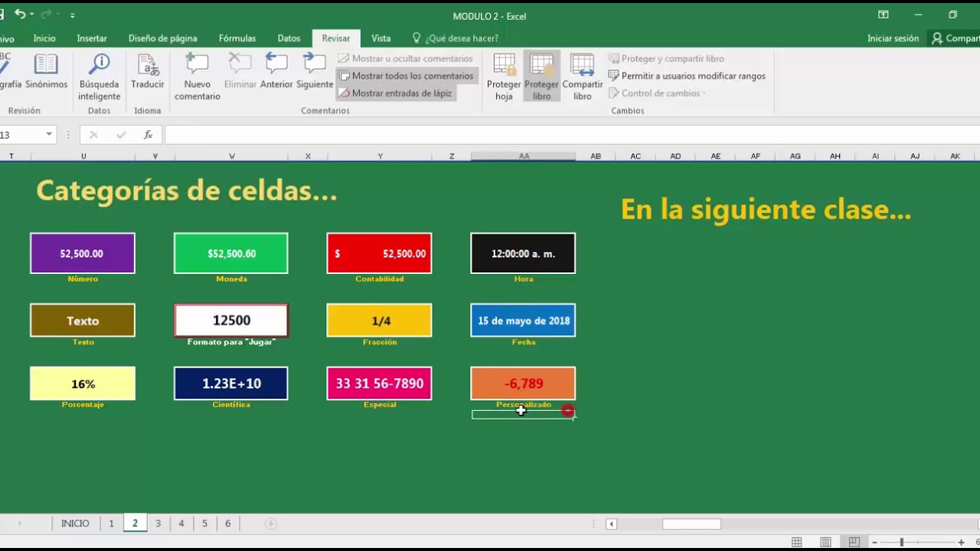Select the orange -6,789 Personalizado cell
Screen dimensions: 980x551
coord(523,383)
